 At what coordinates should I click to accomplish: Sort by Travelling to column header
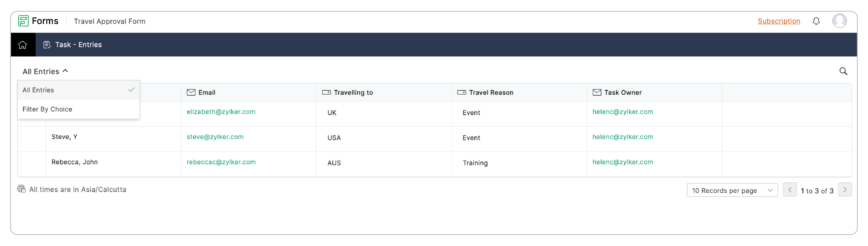coord(353,92)
